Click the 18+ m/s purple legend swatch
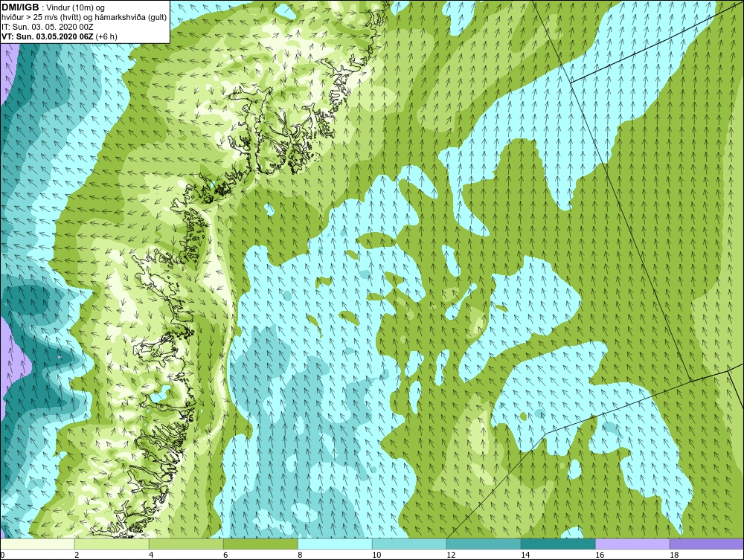 (707, 544)
